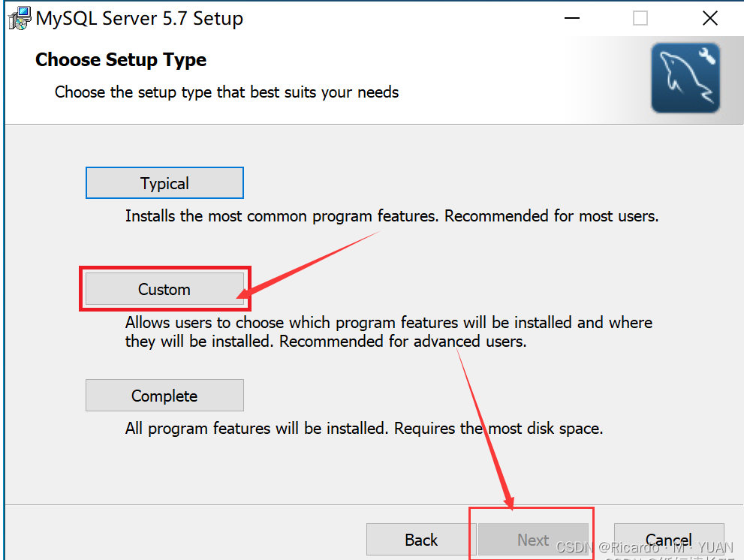
Task: Cancel the MySQL Server setup
Action: [x=669, y=540]
